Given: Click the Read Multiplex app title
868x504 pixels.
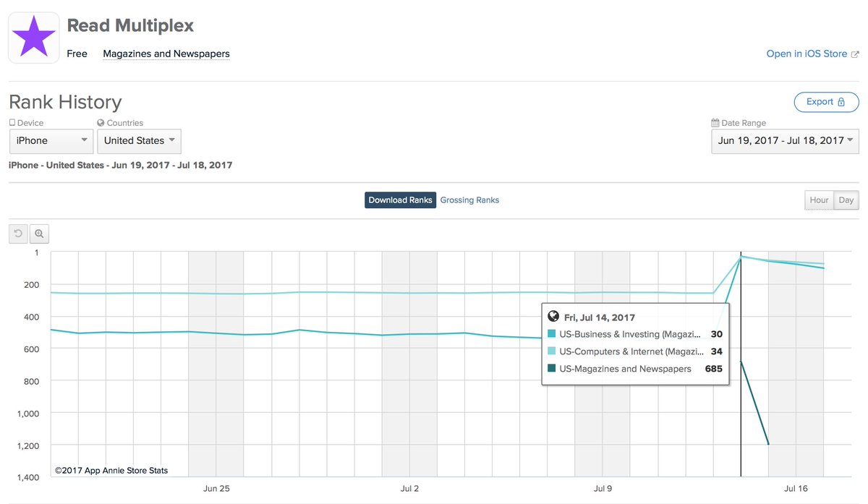Looking at the screenshot, I should (130, 26).
